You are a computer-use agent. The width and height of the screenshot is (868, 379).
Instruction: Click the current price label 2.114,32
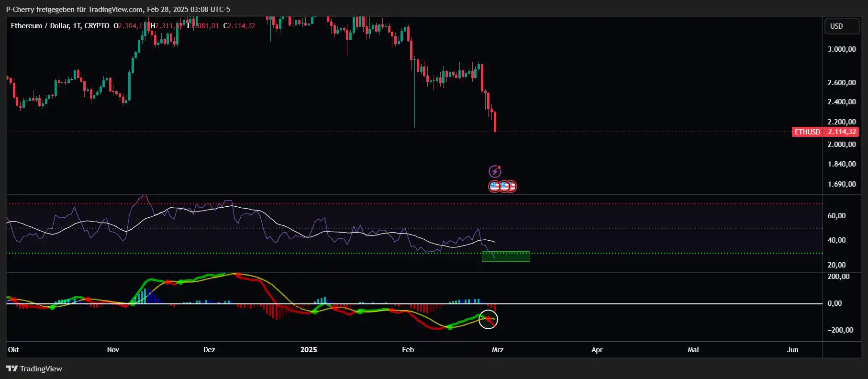(x=842, y=132)
